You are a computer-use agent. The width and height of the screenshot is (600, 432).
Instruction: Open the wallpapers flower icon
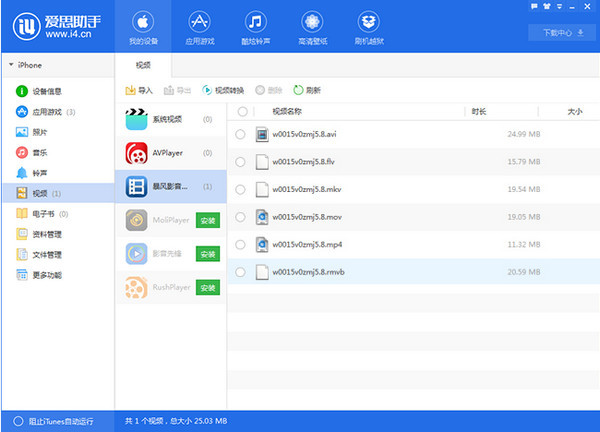pyautogui.click(x=312, y=22)
